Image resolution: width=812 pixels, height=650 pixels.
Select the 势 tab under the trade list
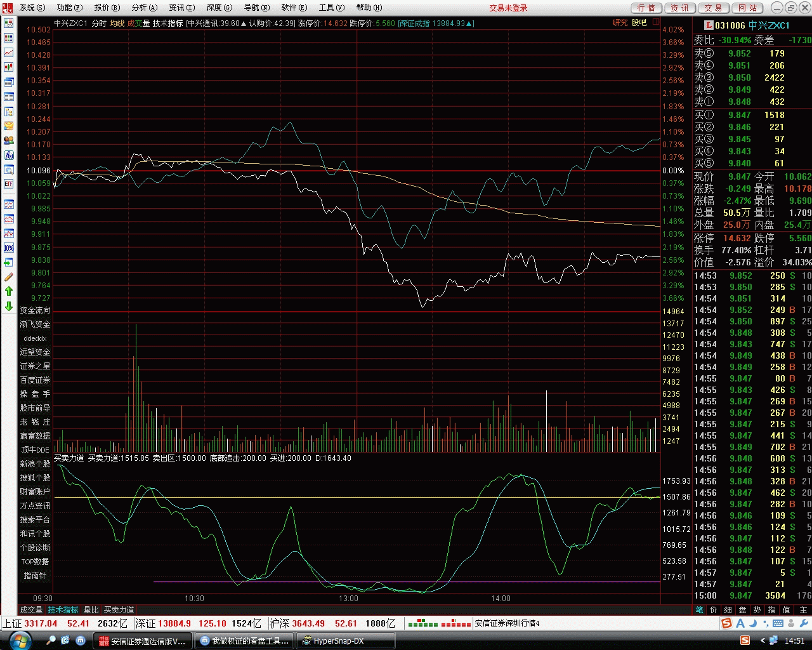pos(757,610)
